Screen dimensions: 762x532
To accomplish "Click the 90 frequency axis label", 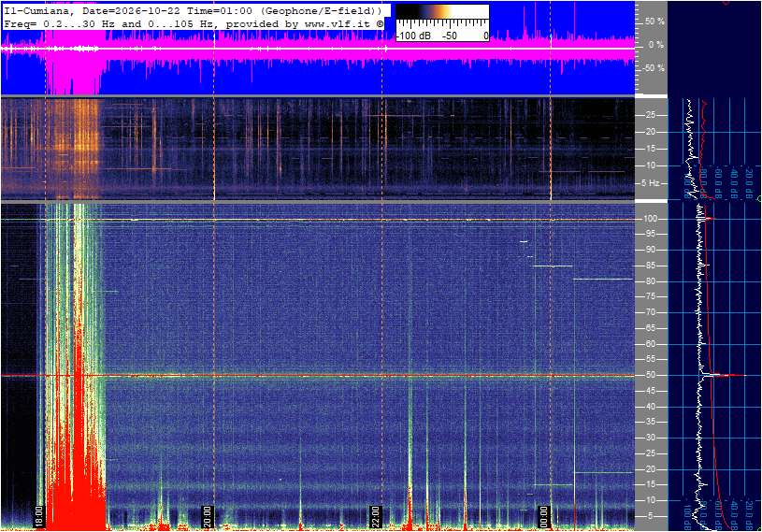I will click(x=650, y=250).
